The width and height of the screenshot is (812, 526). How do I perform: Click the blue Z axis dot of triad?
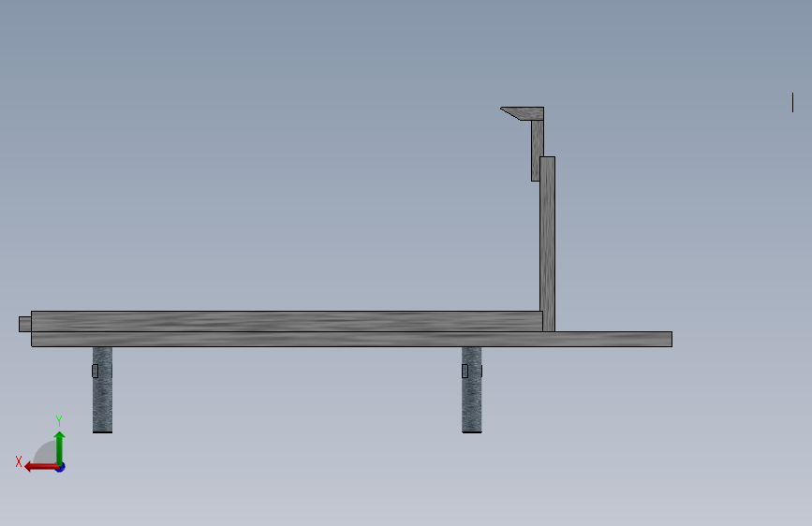pyautogui.click(x=61, y=468)
